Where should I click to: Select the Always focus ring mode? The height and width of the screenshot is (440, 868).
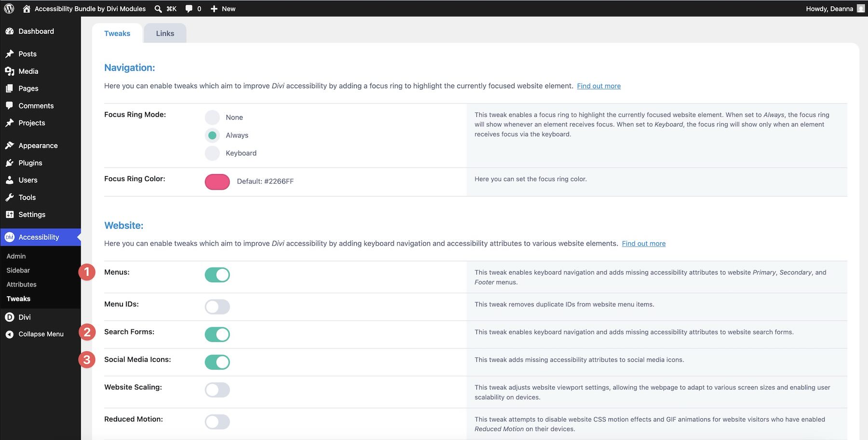212,135
